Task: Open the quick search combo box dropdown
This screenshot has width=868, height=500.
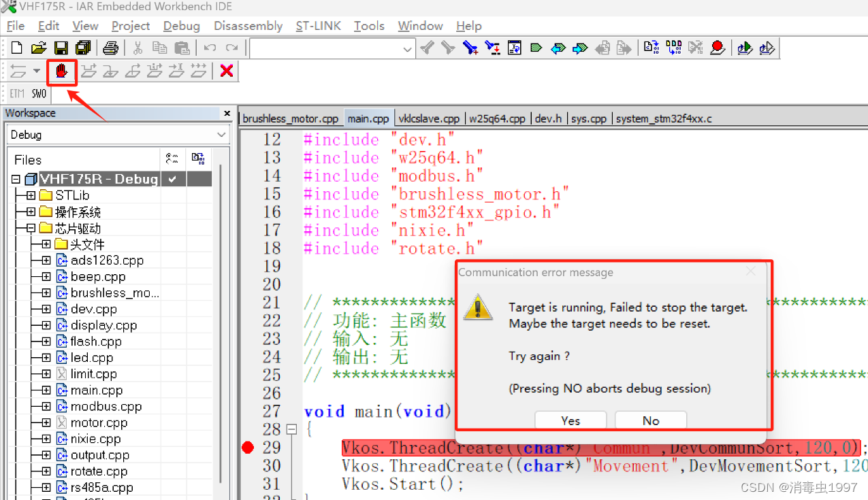Action: (407, 48)
